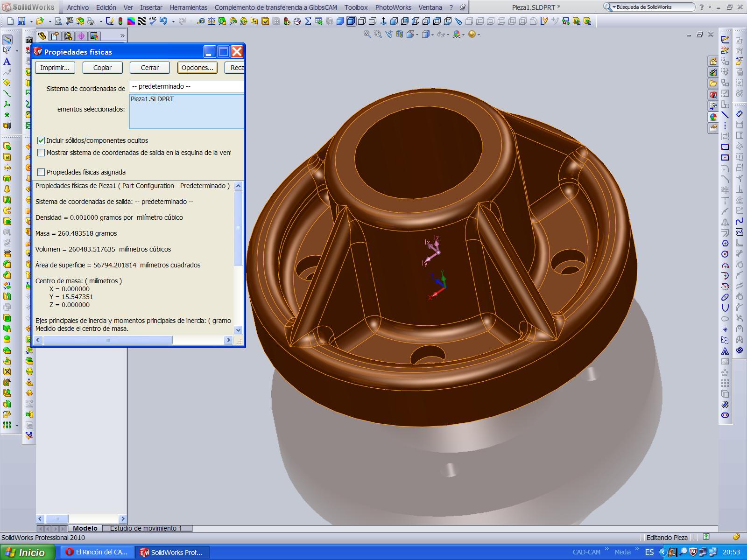Click the results scroll-down arrow

[238, 330]
